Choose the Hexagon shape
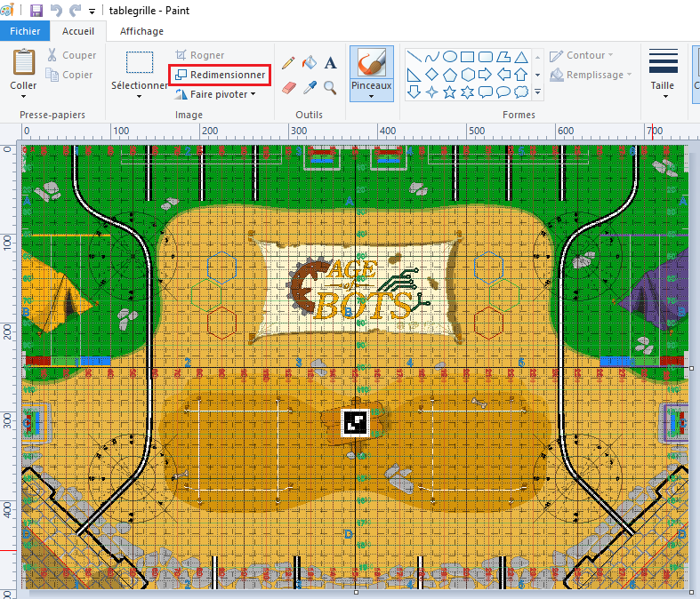Image resolution: width=700 pixels, height=599 pixels. [x=468, y=75]
